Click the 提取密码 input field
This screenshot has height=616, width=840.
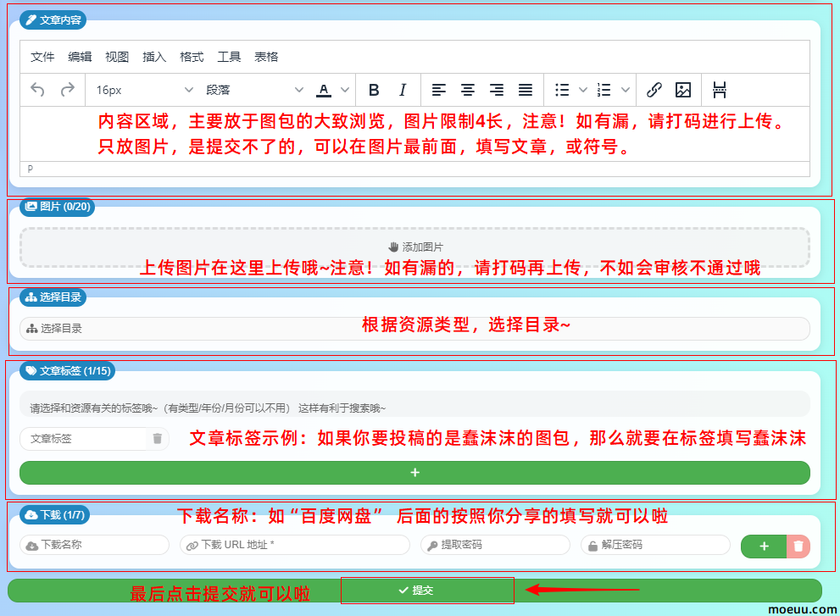(496, 545)
